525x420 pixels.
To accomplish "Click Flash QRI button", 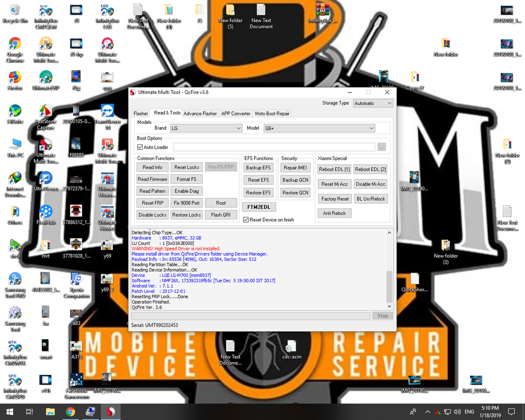I will coord(220,215).
